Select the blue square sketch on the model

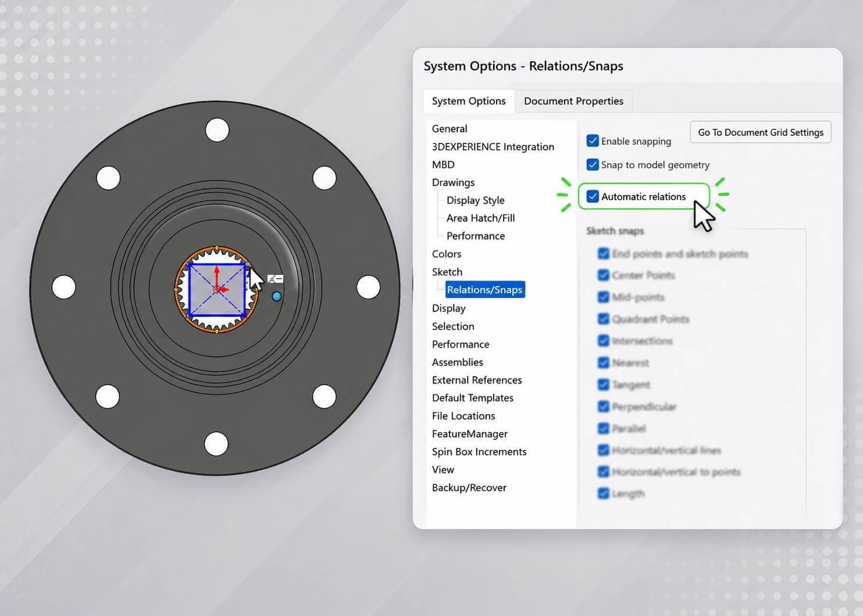(x=217, y=290)
